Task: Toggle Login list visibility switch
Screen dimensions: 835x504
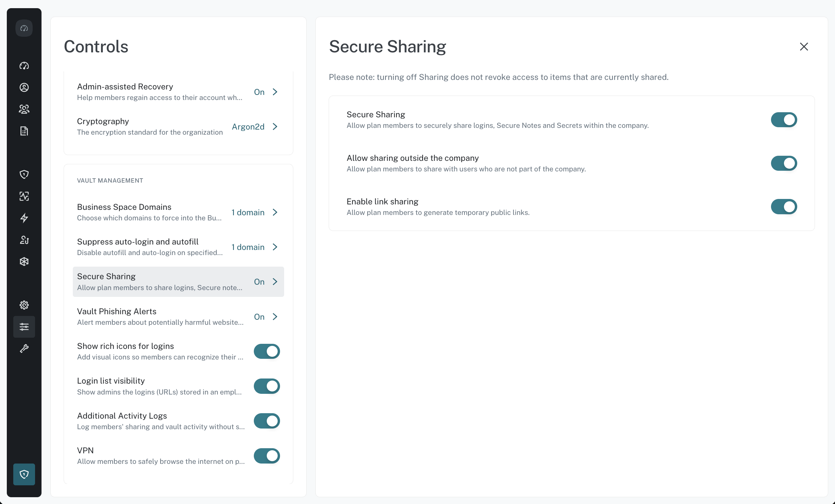Action: tap(267, 386)
